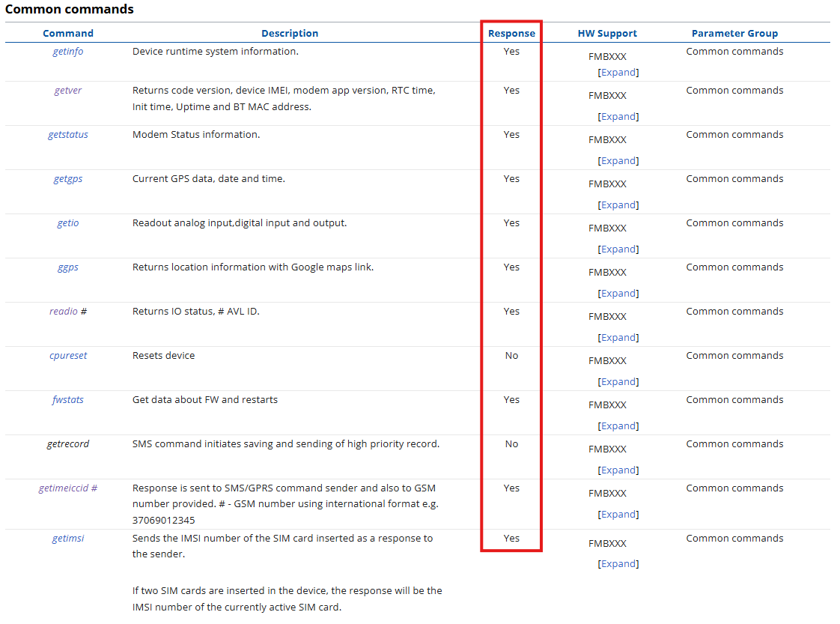
Task: Click the ggps command link
Action: tap(67, 267)
